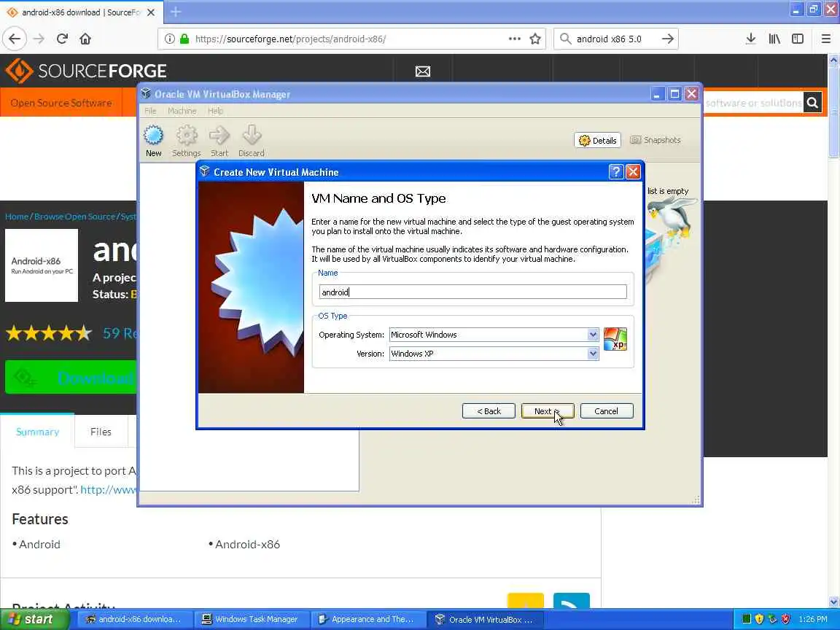Switch to Windows Task Manager in taskbar

tap(252, 619)
